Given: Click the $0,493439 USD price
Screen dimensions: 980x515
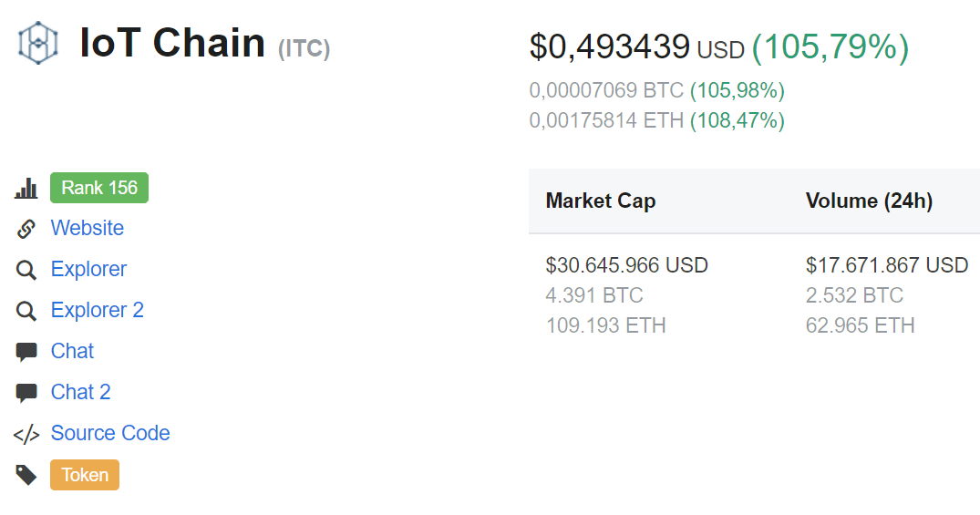Looking at the screenshot, I should pyautogui.click(x=636, y=47).
